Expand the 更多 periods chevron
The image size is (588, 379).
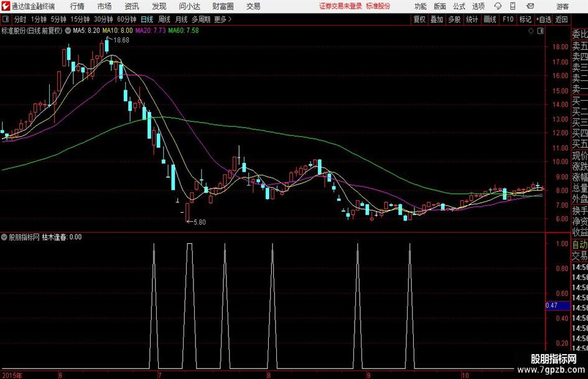coord(230,19)
